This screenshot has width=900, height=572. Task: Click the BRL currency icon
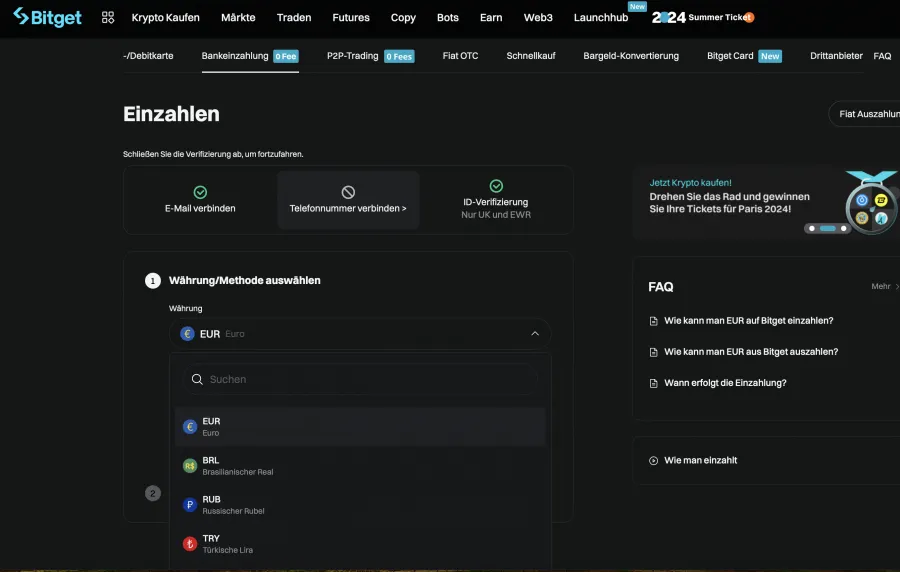[x=190, y=466]
